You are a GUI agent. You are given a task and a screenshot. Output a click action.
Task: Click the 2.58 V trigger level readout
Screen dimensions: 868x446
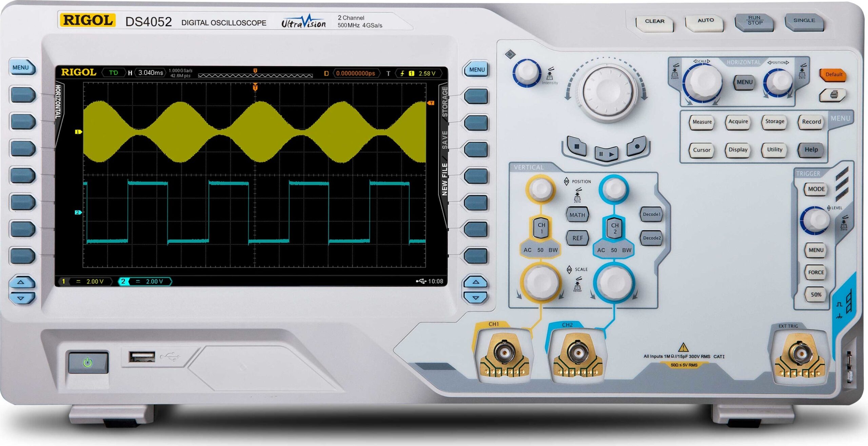(x=427, y=74)
